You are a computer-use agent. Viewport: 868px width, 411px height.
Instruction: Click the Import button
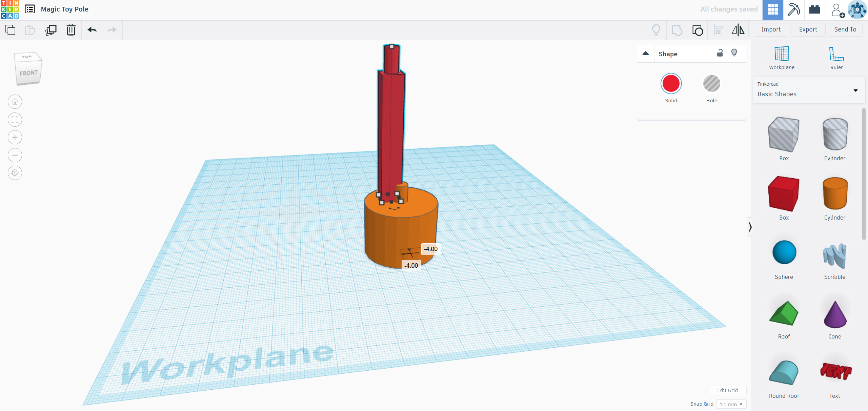[x=770, y=29]
